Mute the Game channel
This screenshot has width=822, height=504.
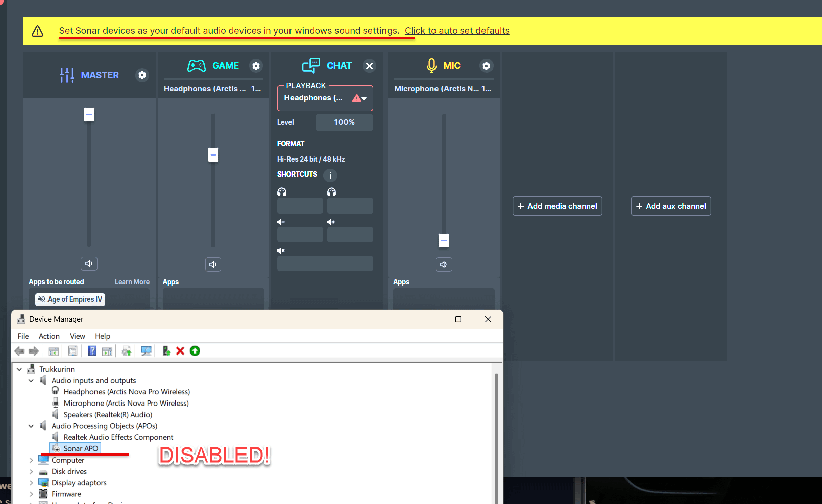(x=213, y=264)
